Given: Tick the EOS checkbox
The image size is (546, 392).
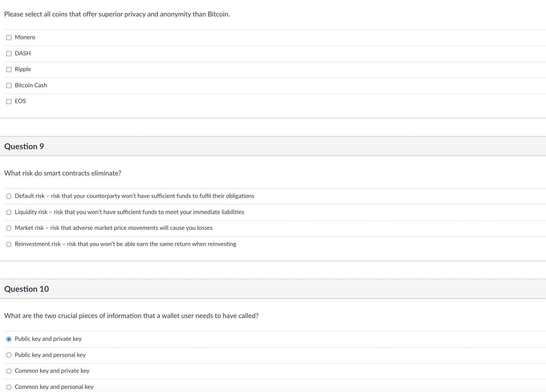Looking at the screenshot, I should pyautogui.click(x=9, y=101).
